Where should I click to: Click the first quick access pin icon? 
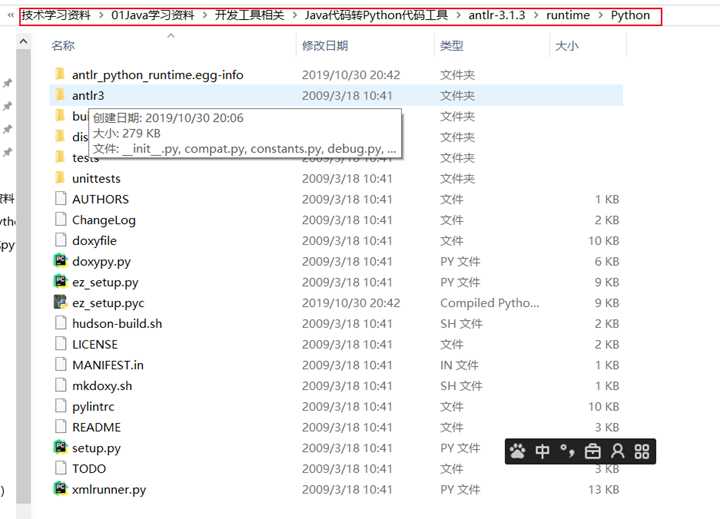pyautogui.click(x=7, y=83)
